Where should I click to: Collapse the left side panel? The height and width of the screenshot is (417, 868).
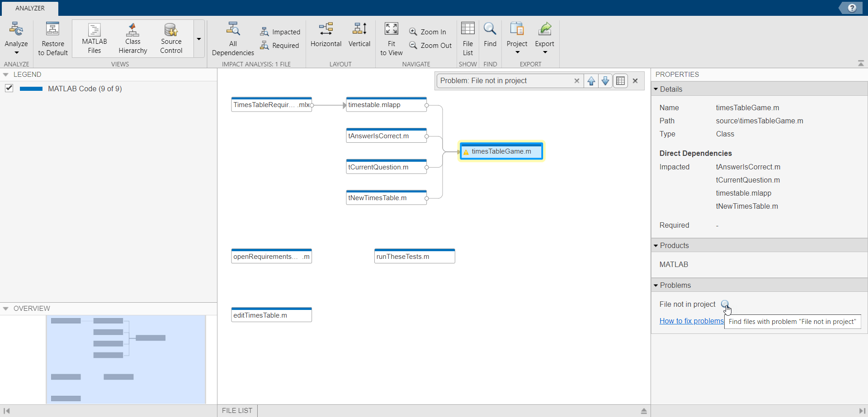click(6, 411)
